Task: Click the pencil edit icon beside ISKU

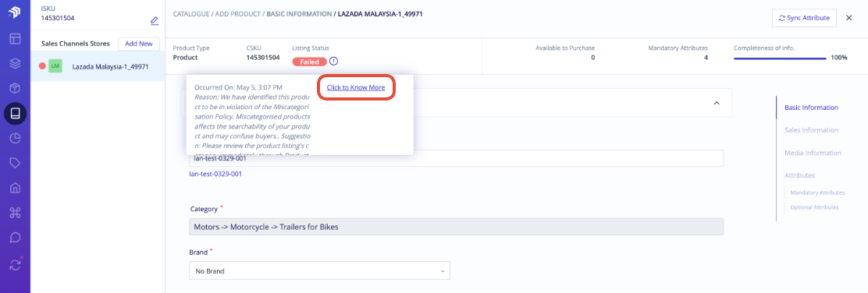Action: tap(155, 21)
